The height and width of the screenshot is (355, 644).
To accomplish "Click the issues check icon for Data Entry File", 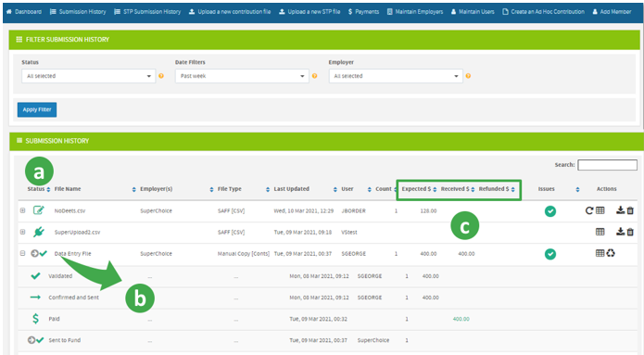I will [x=550, y=254].
